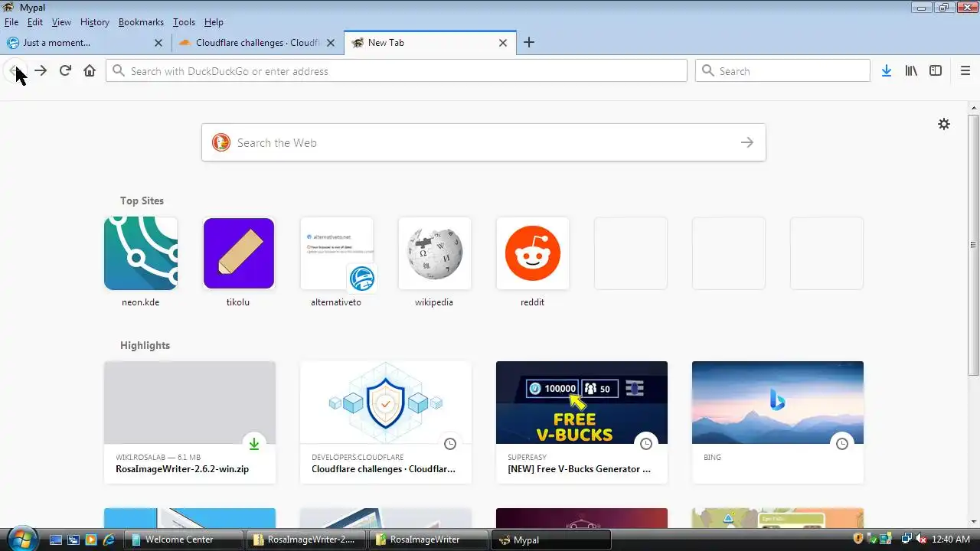
Task: Open Free V-Bucks Generator highlight card
Action: coord(582,422)
